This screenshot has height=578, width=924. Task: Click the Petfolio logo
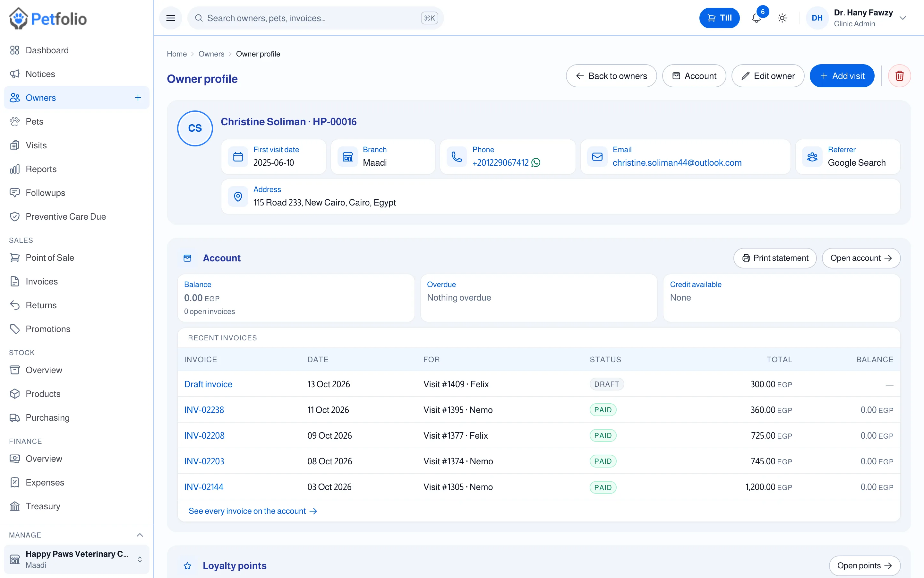(x=48, y=18)
